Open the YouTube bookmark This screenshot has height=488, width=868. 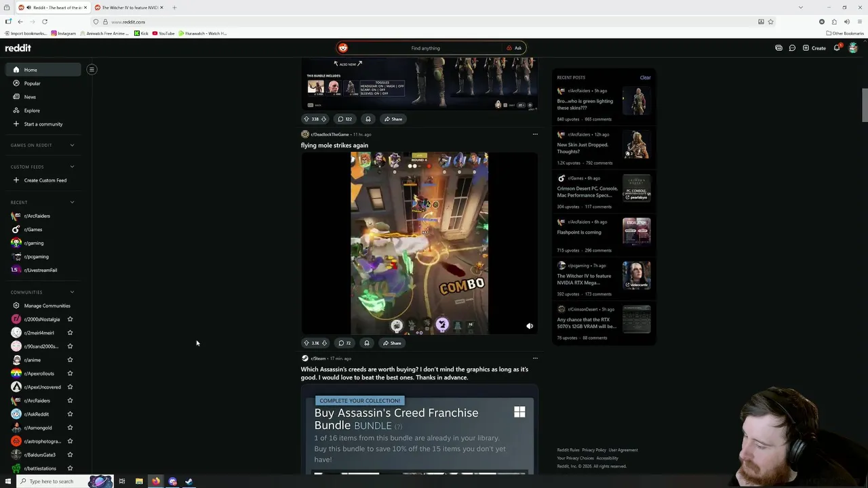163,33
